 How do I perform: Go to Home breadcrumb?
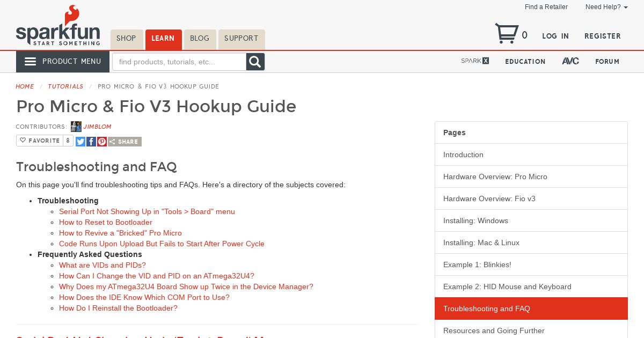point(25,86)
